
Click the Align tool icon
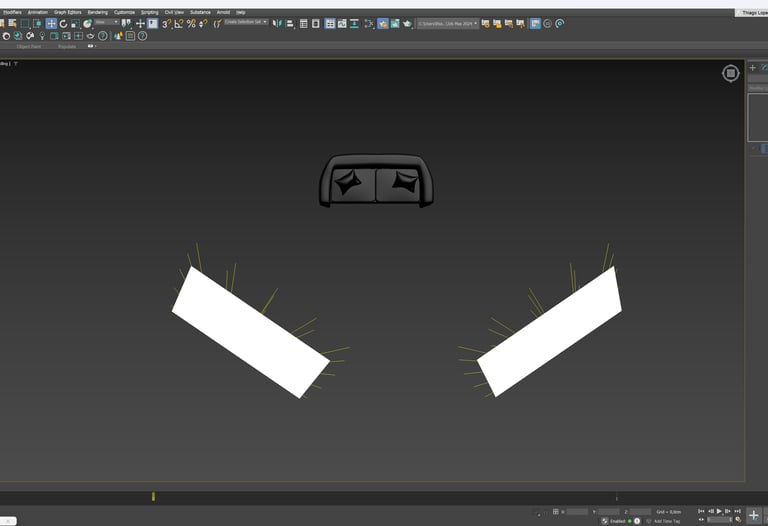(290, 24)
